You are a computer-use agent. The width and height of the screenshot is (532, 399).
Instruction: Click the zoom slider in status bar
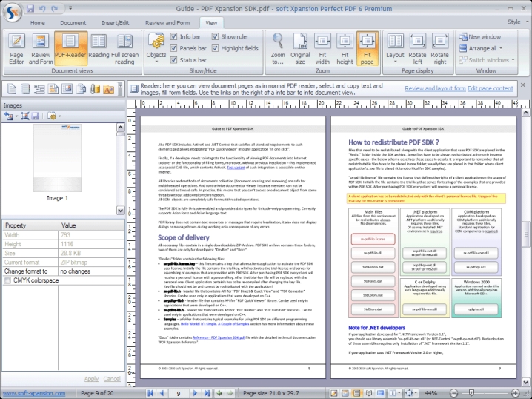pos(472,392)
